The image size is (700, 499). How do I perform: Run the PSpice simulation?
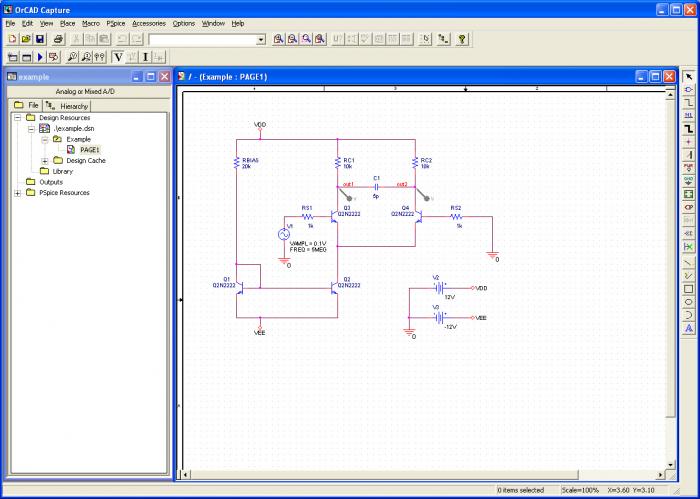[40, 57]
